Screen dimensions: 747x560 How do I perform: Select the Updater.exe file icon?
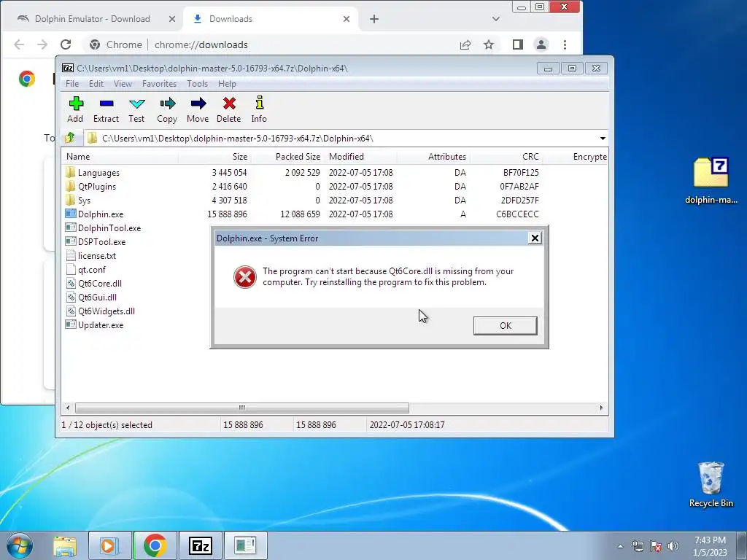click(71, 324)
